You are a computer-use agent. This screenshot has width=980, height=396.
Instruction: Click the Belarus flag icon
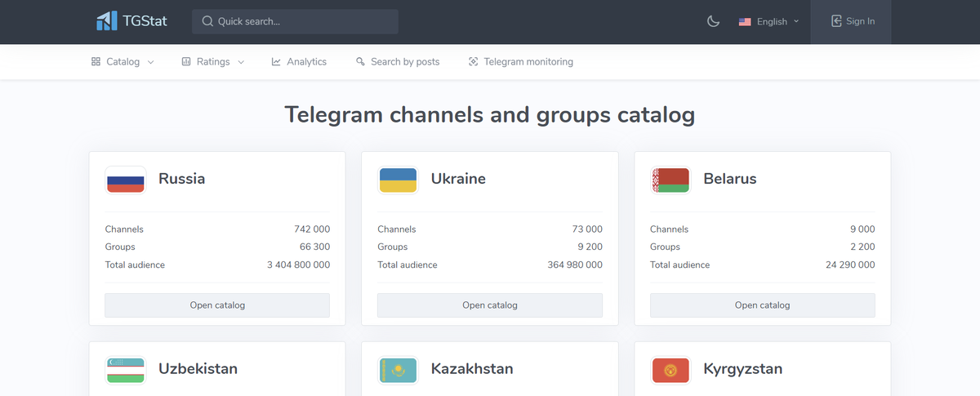pyautogui.click(x=670, y=180)
